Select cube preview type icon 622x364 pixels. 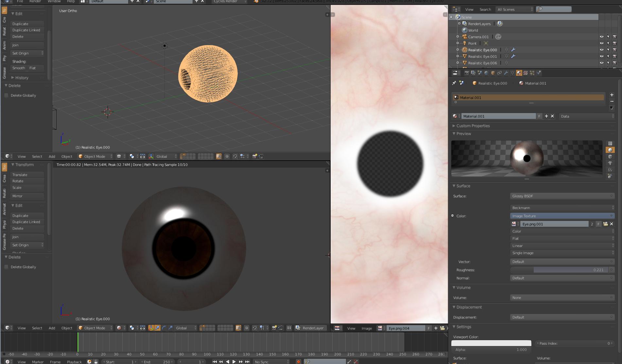pos(610,157)
